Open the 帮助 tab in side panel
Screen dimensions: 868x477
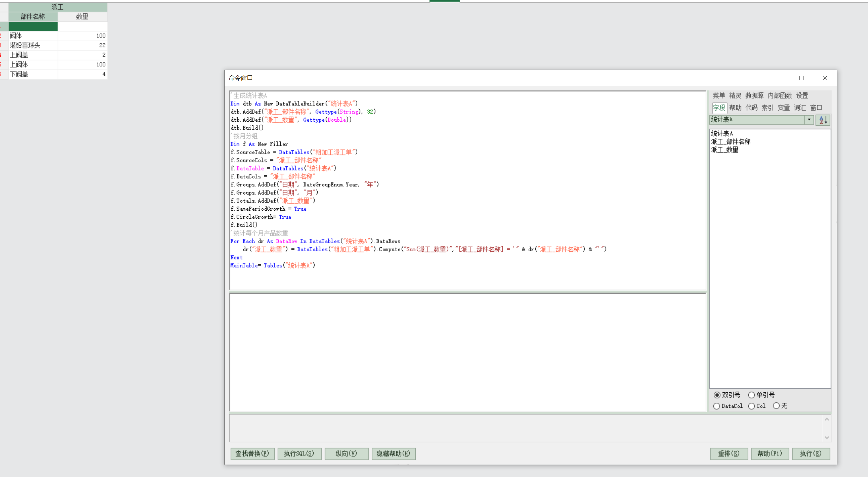[x=735, y=108]
